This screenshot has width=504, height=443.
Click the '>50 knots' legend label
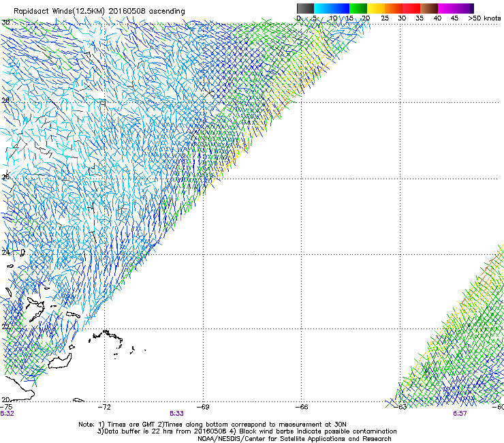(x=484, y=18)
